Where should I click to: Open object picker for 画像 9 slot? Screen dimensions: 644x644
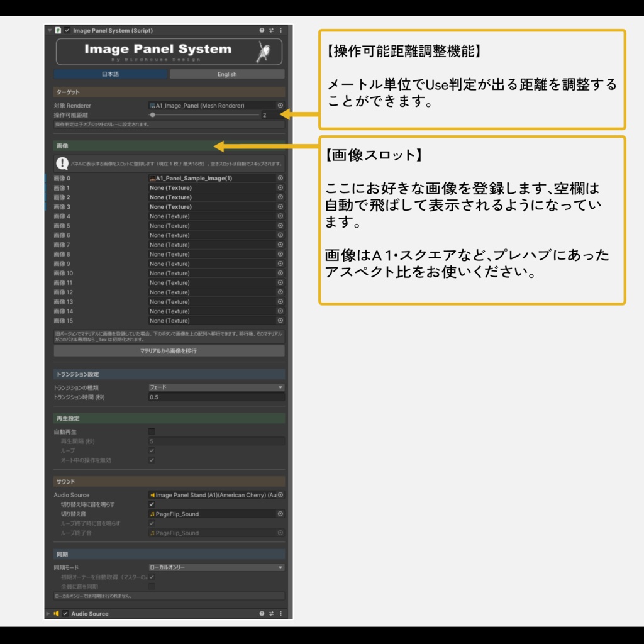point(280,264)
